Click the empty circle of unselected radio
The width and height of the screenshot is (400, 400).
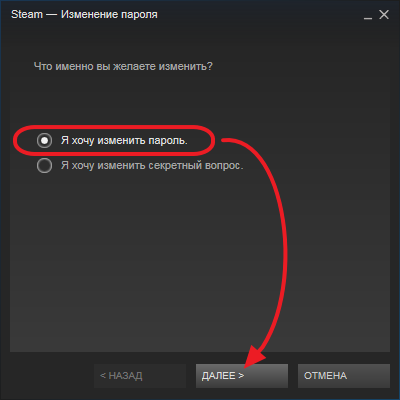(44, 165)
